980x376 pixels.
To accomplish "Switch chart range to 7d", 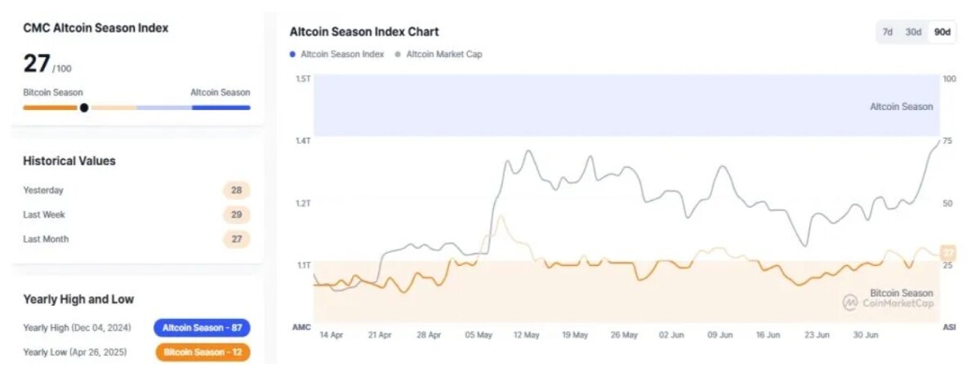I will (x=887, y=32).
